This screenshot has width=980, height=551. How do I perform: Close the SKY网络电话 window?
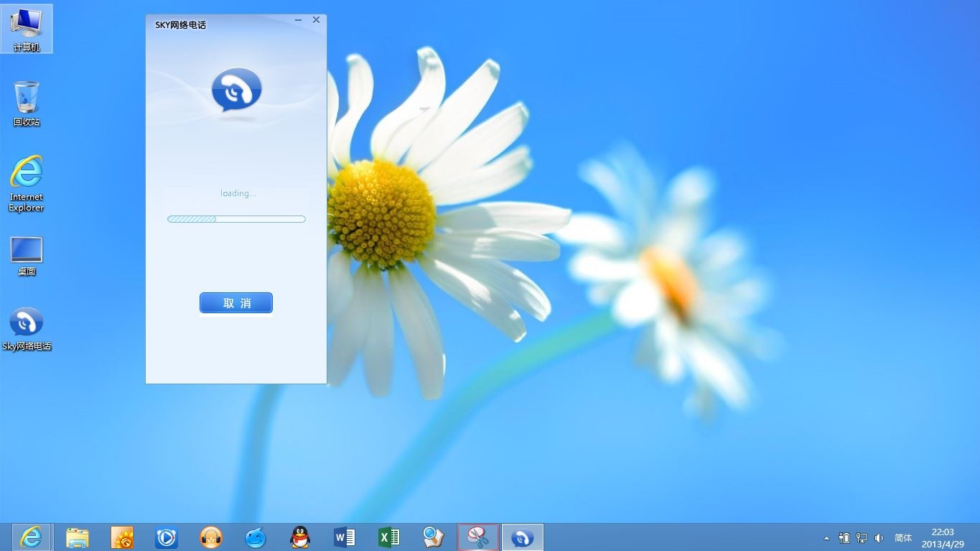(x=316, y=20)
